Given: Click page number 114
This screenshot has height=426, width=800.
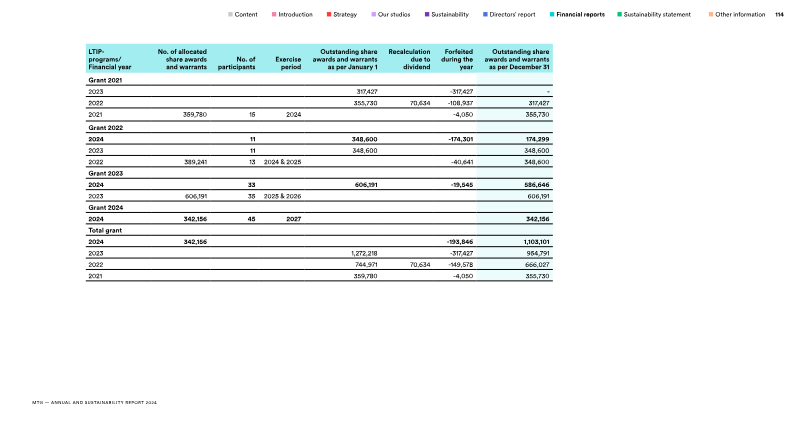Looking at the screenshot, I should 779,15.
